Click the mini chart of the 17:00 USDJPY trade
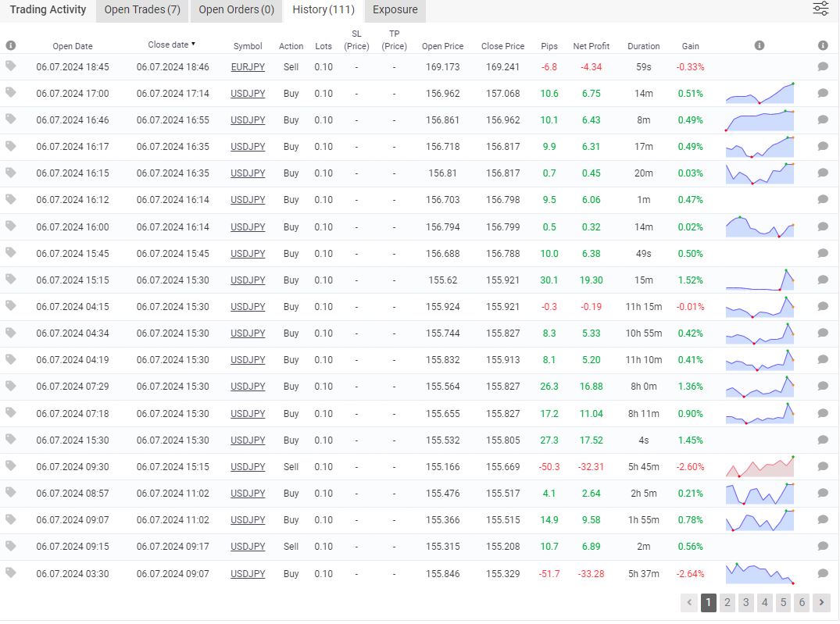Viewport: 840px width, 624px height. 760,93
